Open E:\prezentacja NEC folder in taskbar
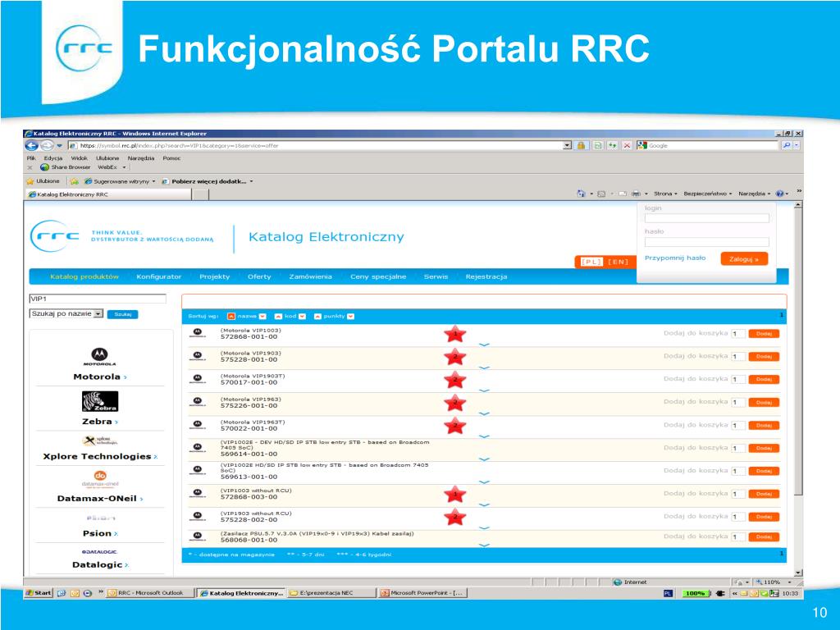Viewport: 840px width, 630px height. [x=331, y=593]
